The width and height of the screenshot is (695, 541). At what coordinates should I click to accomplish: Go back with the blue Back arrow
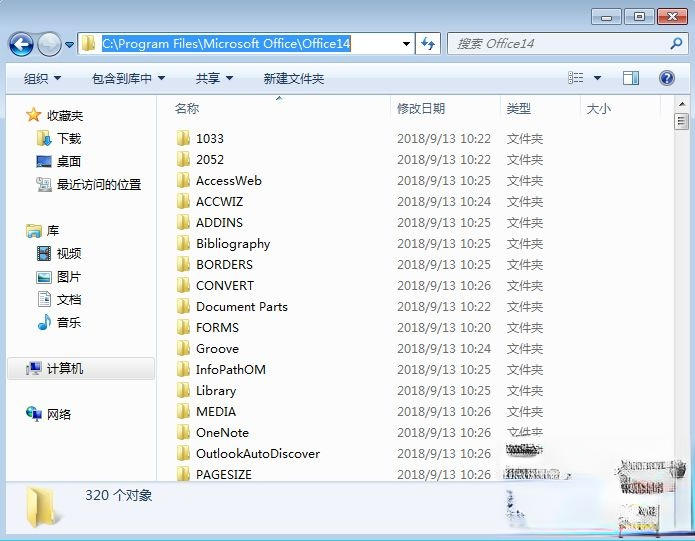(21, 44)
